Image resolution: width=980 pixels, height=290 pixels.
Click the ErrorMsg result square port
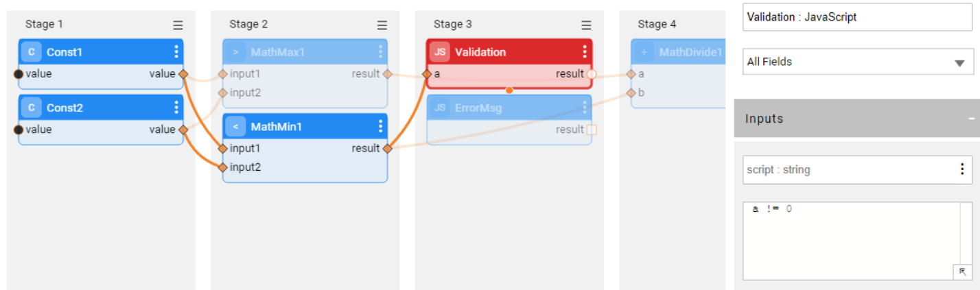[592, 130]
